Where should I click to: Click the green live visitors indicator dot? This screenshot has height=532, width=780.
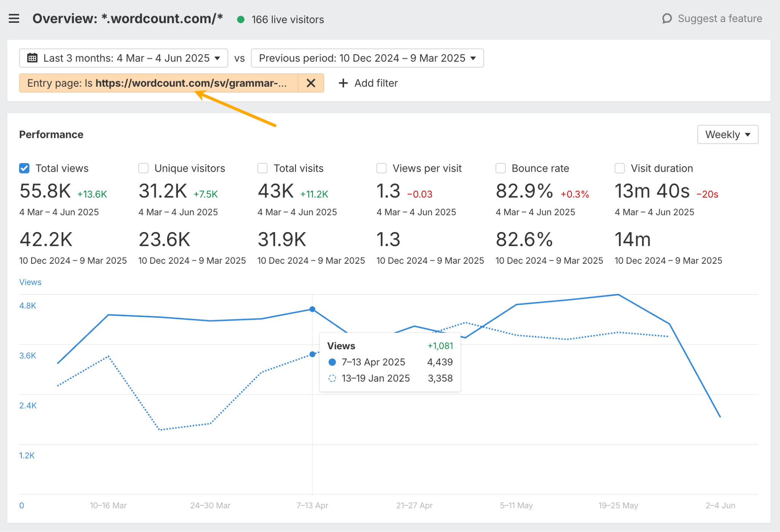[x=241, y=19]
